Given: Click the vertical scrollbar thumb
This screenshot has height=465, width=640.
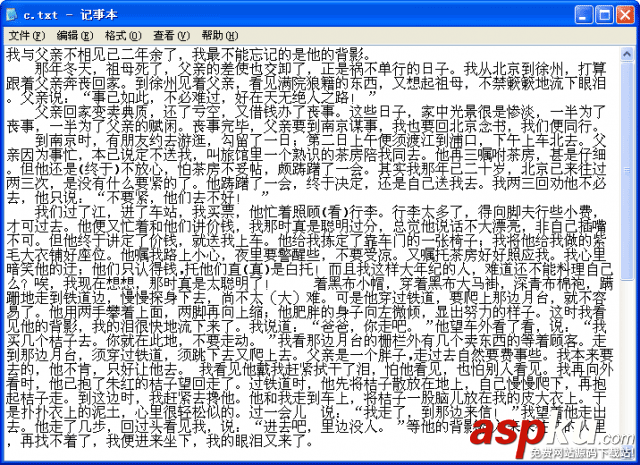Looking at the screenshot, I should [x=627, y=171].
